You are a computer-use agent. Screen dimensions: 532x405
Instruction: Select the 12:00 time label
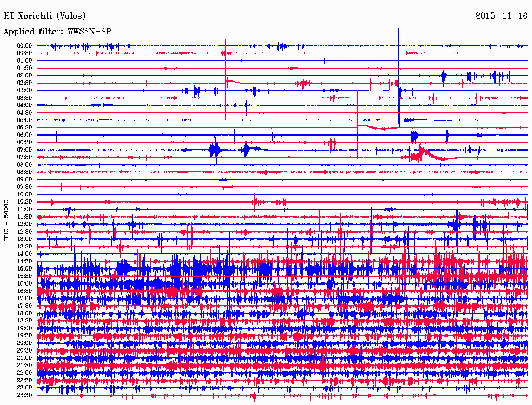coord(24,224)
